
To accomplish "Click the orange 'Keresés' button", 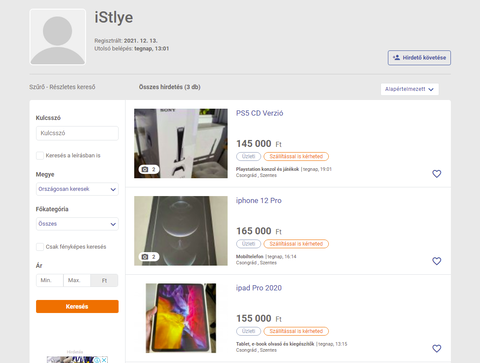I will click(77, 306).
